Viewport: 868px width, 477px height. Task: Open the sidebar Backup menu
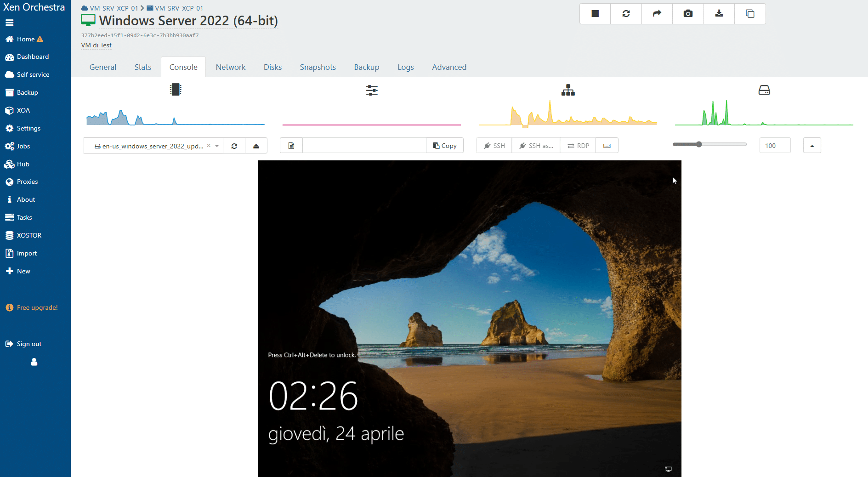(22, 92)
